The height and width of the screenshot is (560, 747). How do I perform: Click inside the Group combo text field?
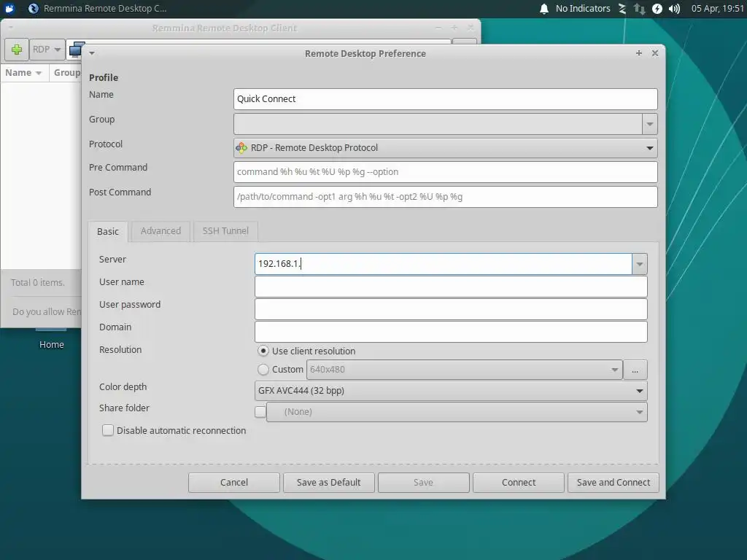(438, 124)
